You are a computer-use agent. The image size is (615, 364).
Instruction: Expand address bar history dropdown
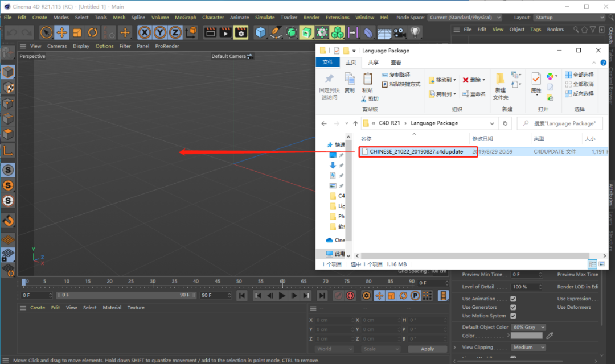[492, 123]
